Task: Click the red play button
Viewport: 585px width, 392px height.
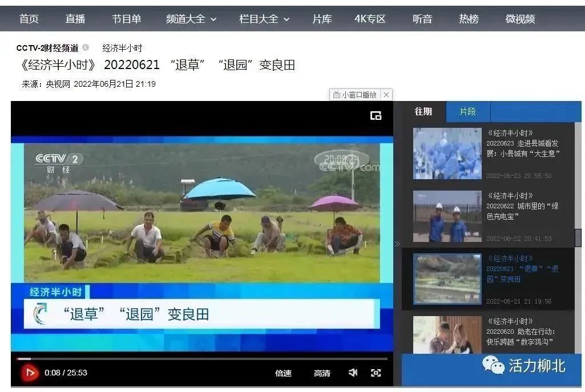Action: tap(29, 373)
